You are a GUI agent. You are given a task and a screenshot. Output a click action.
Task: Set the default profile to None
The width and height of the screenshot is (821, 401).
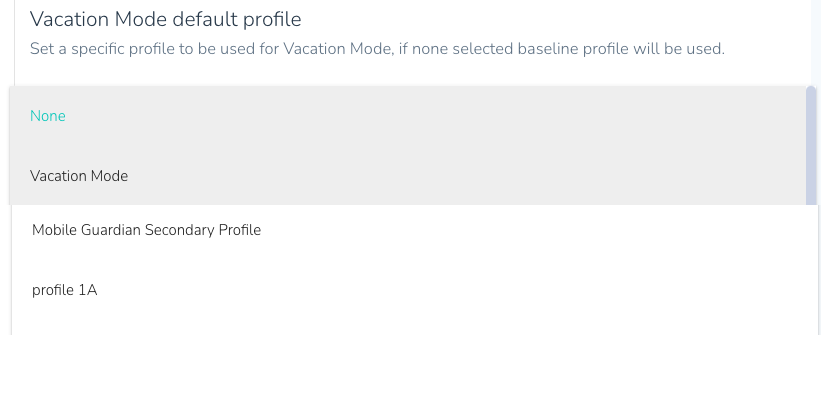[48, 116]
